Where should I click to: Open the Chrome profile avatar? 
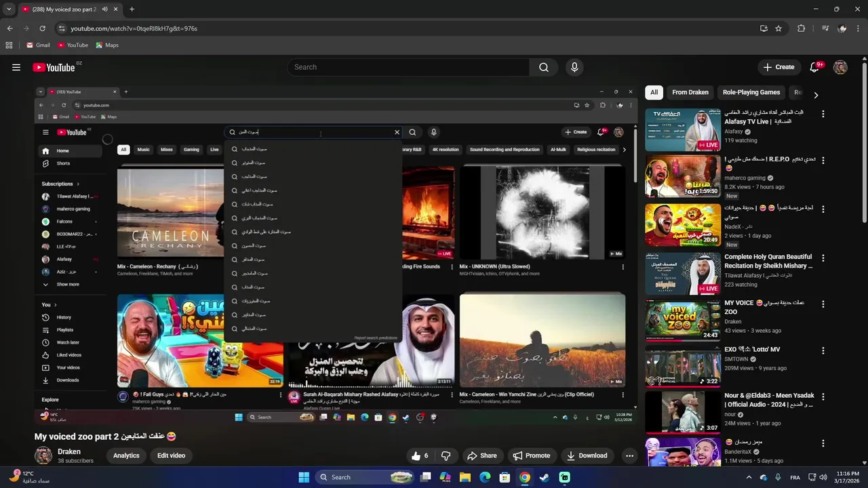tap(842, 28)
